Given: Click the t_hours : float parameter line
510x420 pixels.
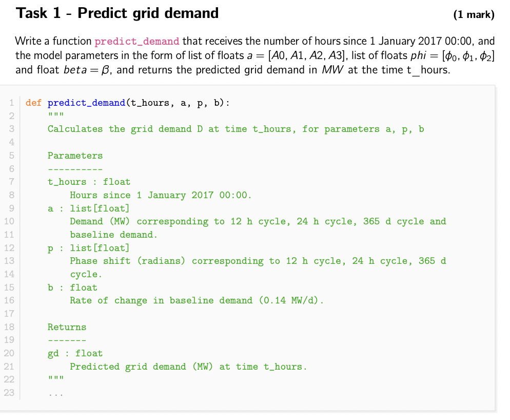Looking at the screenshot, I should tap(89, 182).
